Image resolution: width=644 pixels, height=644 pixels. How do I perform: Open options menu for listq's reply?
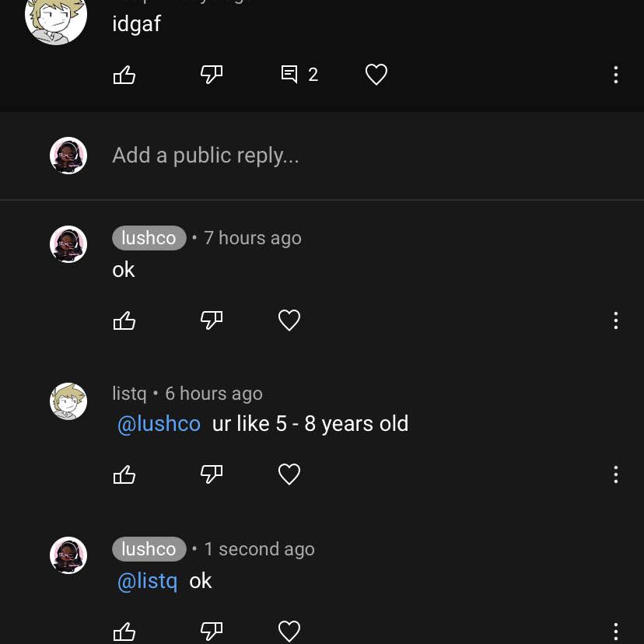616,474
